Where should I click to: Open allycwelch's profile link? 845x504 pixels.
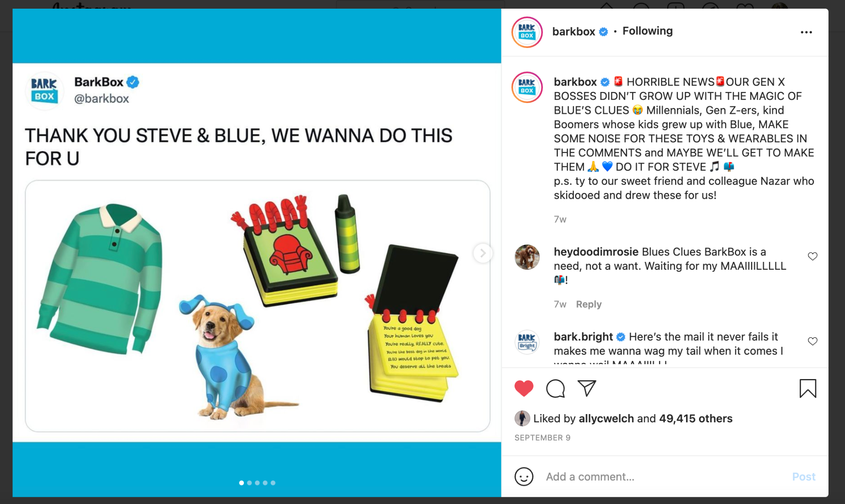click(x=606, y=419)
